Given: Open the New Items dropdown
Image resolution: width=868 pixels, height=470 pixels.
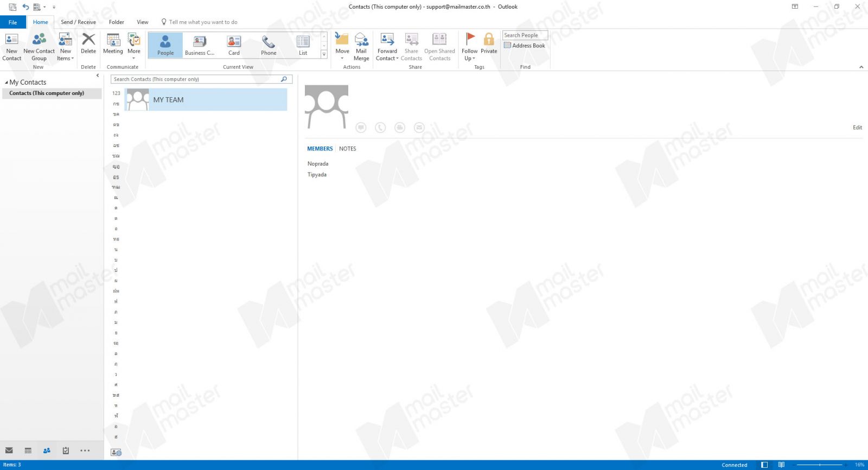Looking at the screenshot, I should tap(65, 47).
